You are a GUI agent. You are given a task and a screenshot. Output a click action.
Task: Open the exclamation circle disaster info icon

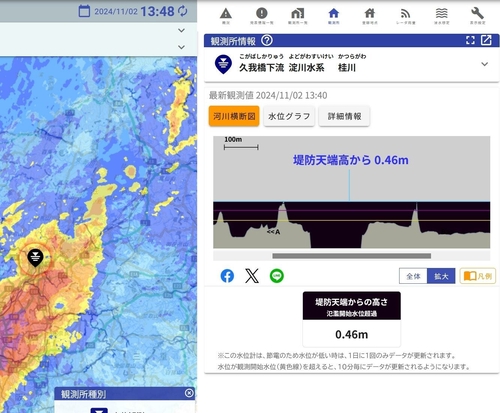click(x=262, y=16)
